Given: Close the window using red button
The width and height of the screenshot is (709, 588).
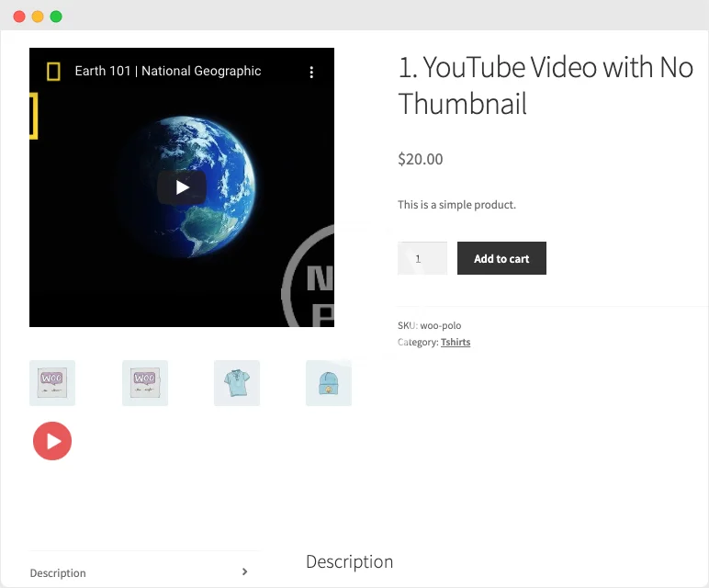Looking at the screenshot, I should (19, 17).
